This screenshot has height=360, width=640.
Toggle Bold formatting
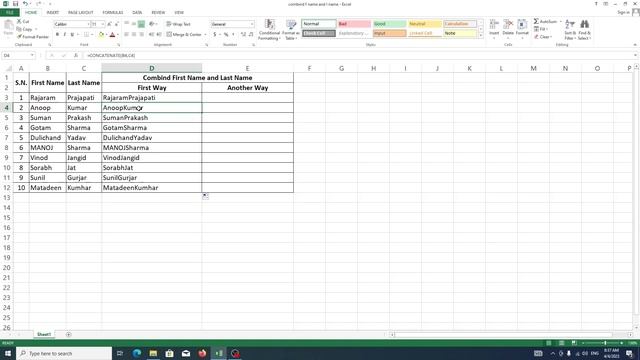point(57,35)
